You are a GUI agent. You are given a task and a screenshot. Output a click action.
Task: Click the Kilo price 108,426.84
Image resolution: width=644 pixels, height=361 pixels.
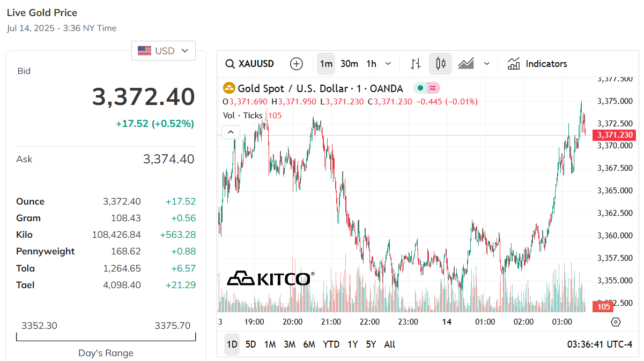click(116, 235)
